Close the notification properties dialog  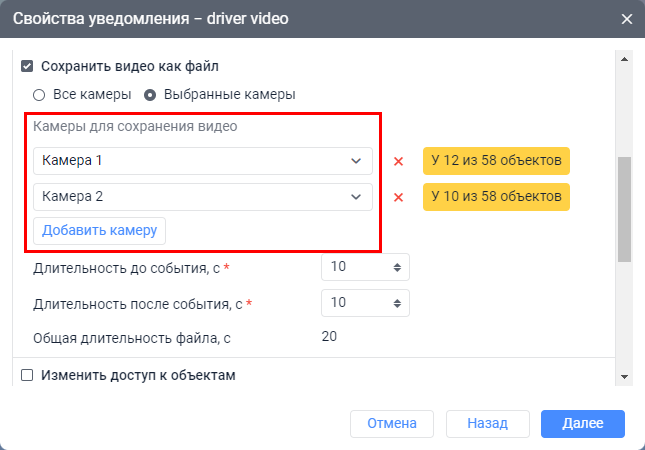click(x=627, y=19)
